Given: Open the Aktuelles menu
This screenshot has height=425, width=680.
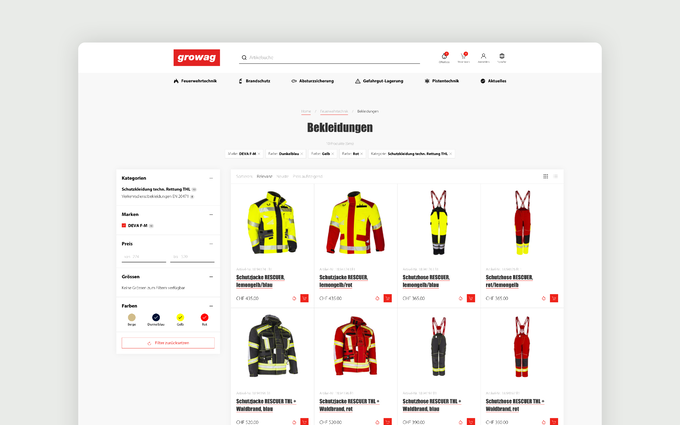Looking at the screenshot, I should pos(493,81).
